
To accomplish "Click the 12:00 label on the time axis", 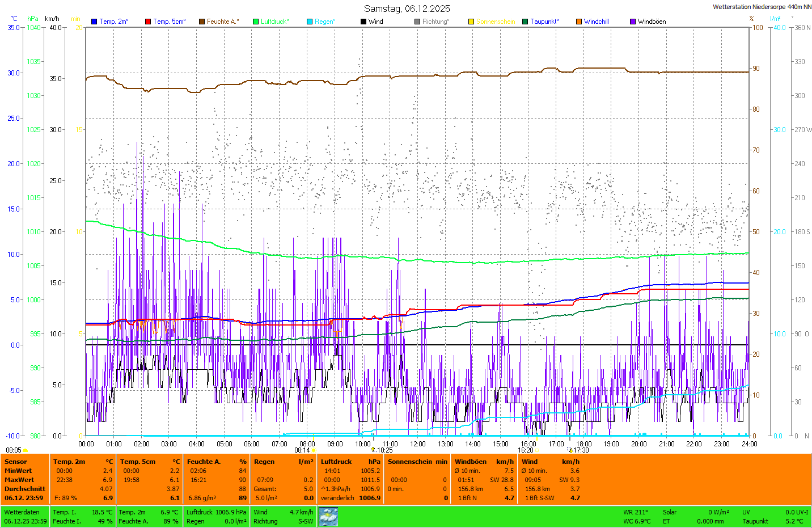I will [x=418, y=444].
